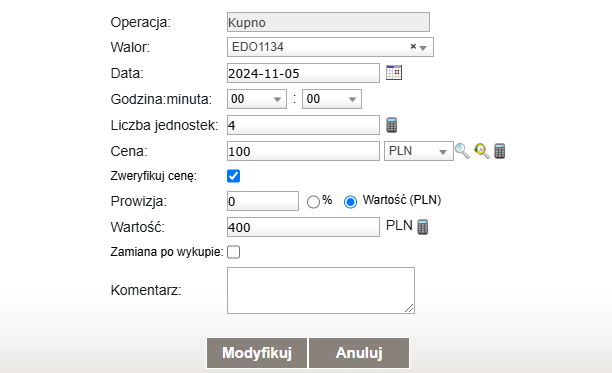Click the Anuluj button
The width and height of the screenshot is (612, 373).
coord(359,353)
